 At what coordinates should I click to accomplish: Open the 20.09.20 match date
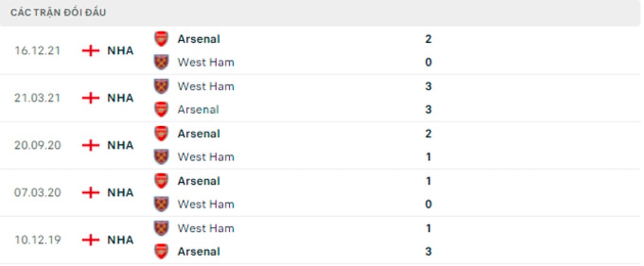click(x=37, y=146)
